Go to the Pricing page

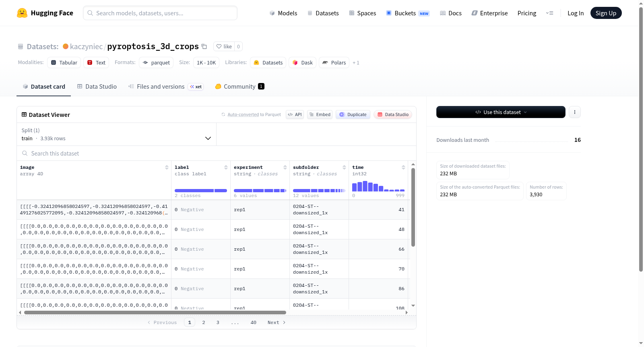click(527, 13)
